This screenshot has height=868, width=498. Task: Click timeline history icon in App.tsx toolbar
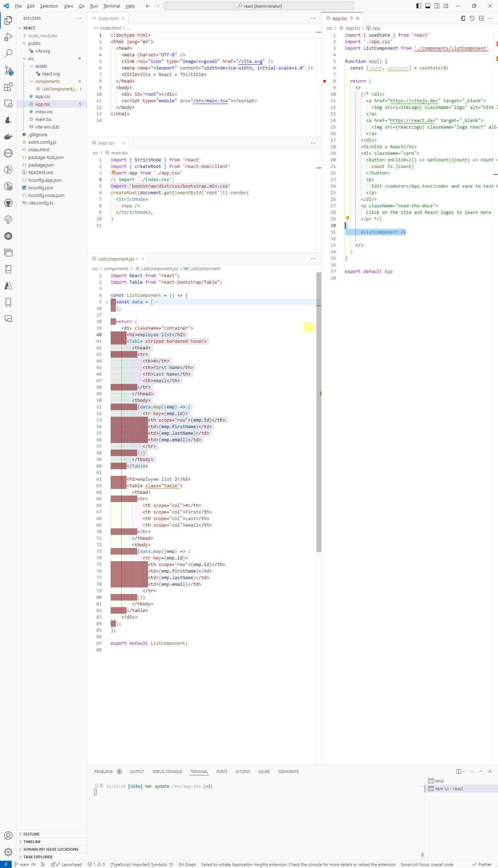[x=472, y=18]
